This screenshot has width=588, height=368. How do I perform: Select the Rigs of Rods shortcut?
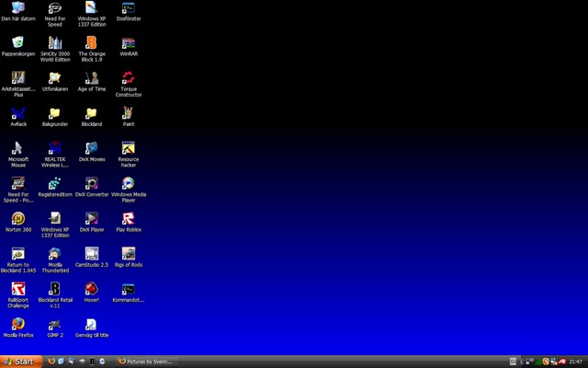(129, 258)
